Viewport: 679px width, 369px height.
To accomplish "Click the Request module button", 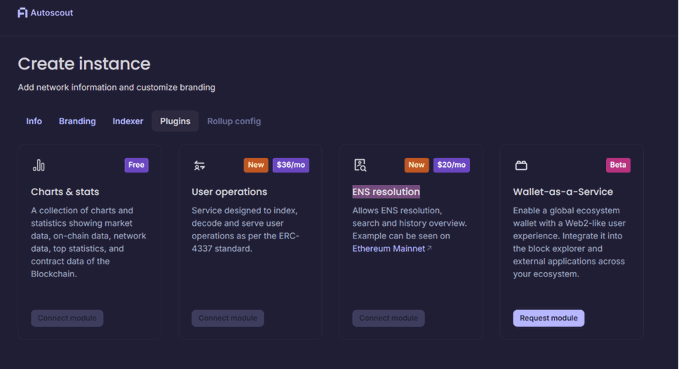I will point(549,318).
